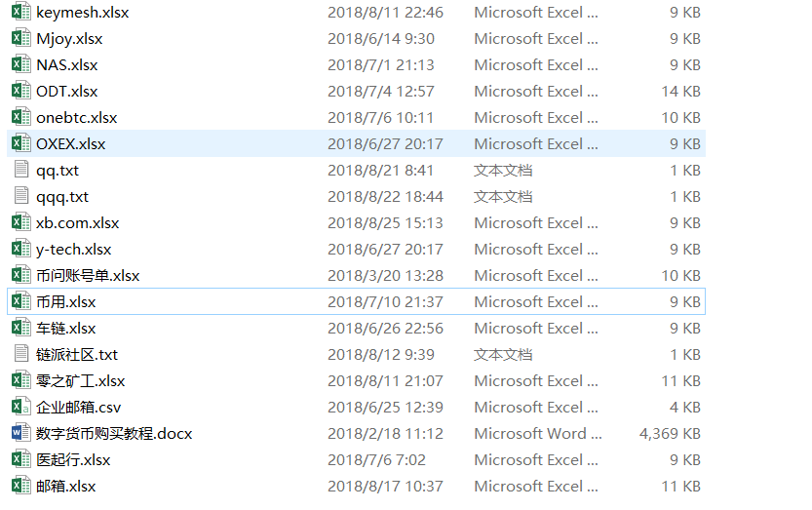Screen dimensions: 812x510
Task: Select the file name 车链.xlsx
Action: coord(65,328)
